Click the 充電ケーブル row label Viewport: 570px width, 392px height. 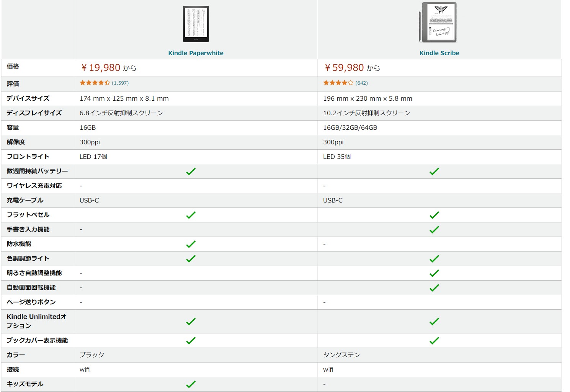click(x=25, y=200)
